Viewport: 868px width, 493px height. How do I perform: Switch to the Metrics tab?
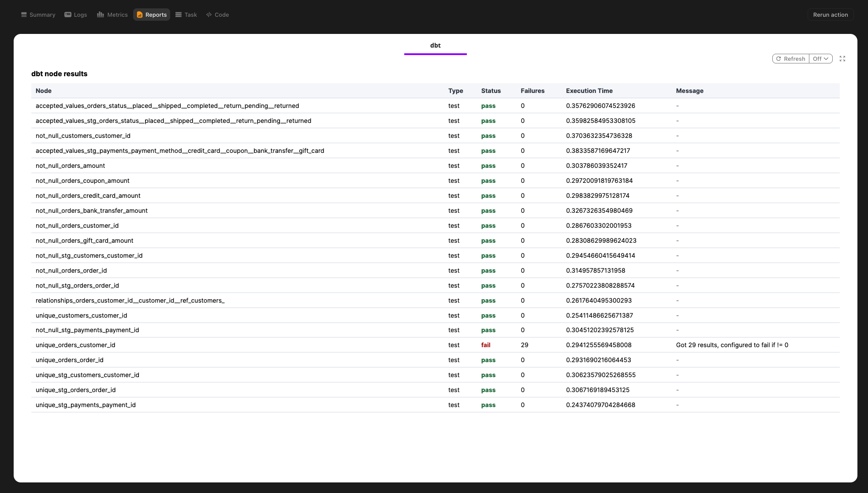112,15
